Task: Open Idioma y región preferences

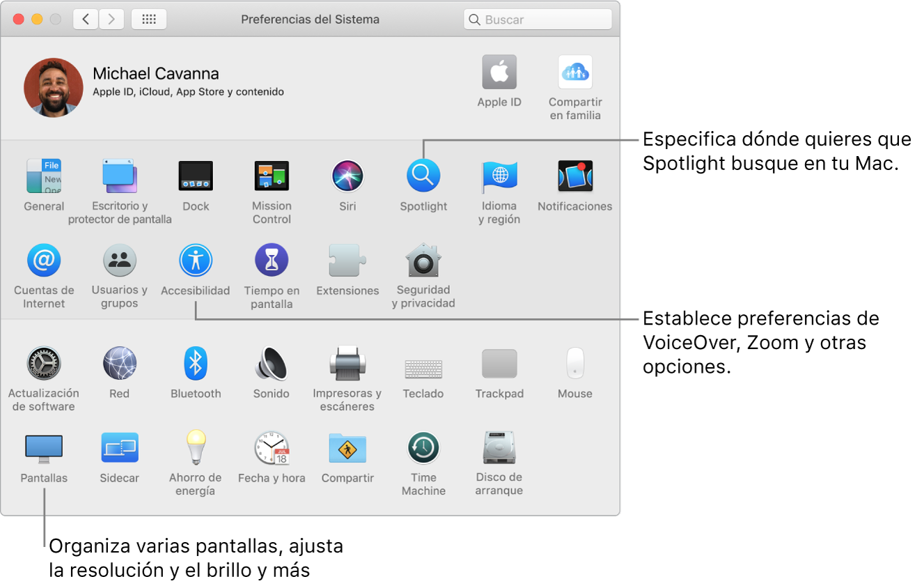Action: pyautogui.click(x=499, y=176)
